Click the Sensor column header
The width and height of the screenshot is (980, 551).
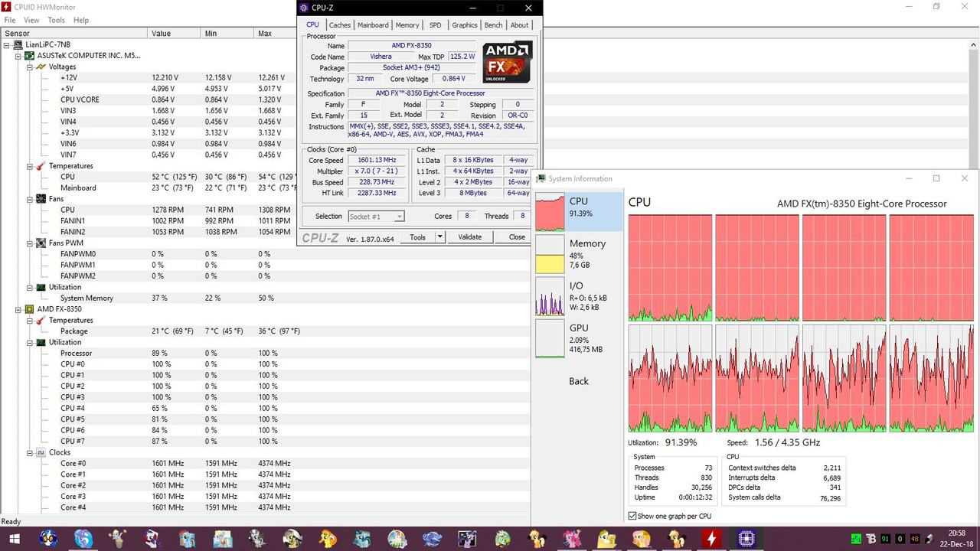(73, 34)
